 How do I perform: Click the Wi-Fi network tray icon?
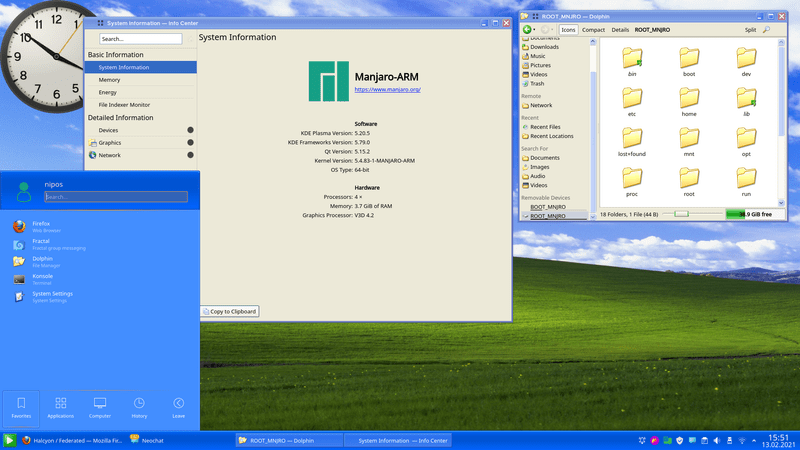click(742, 440)
